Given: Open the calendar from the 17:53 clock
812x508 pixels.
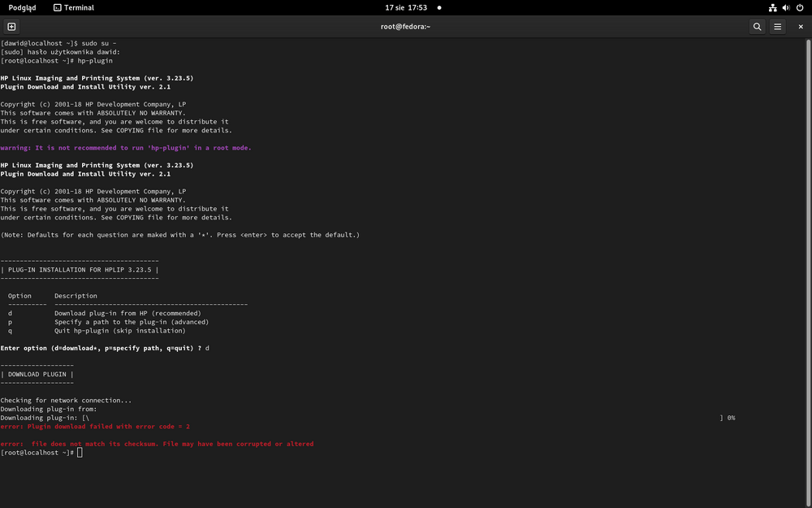Looking at the screenshot, I should (x=406, y=7).
